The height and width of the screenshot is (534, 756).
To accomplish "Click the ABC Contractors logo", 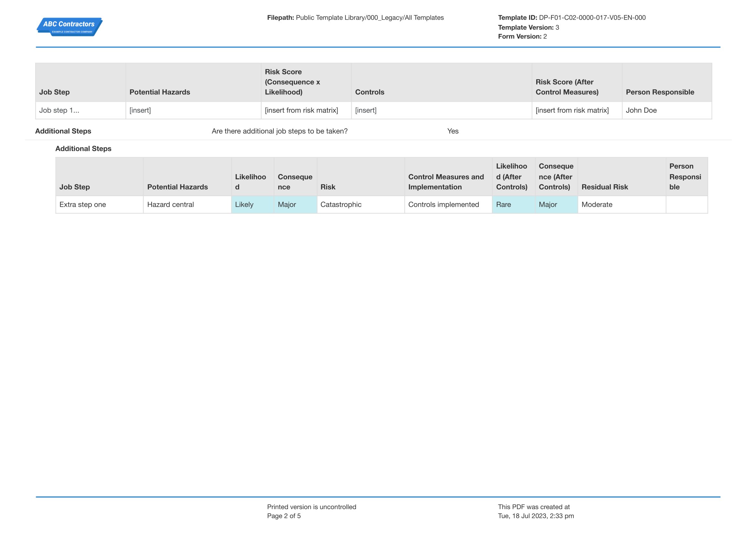I will click(x=69, y=26).
